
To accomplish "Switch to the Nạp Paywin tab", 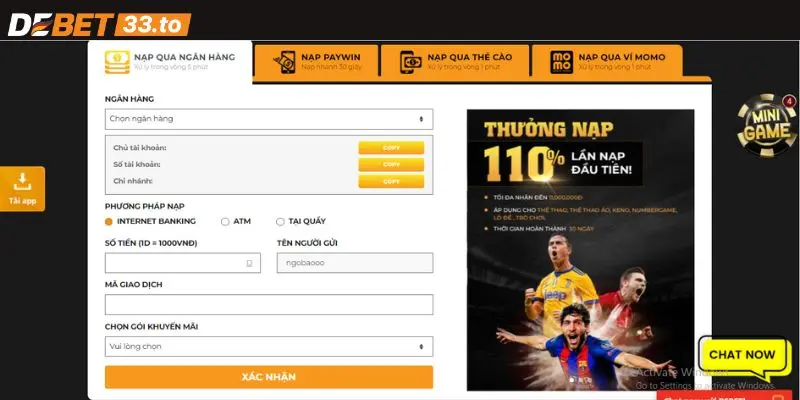I will (x=316, y=61).
